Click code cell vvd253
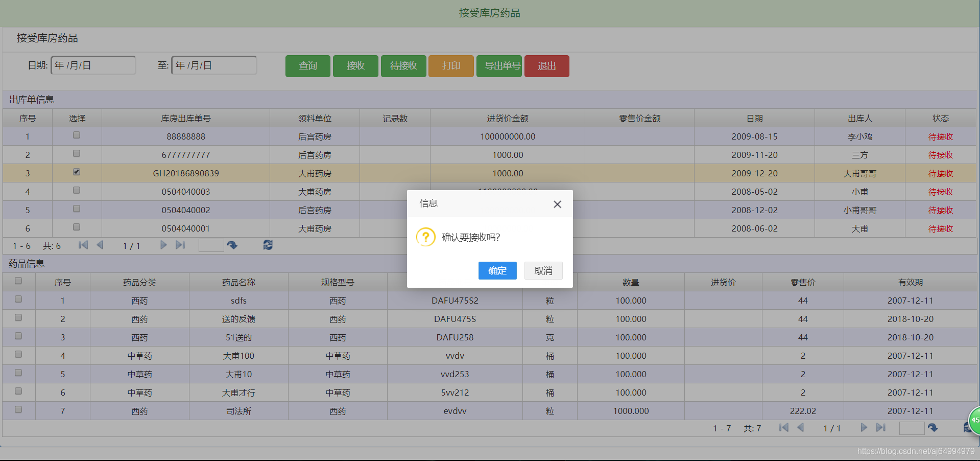This screenshot has height=461, width=980. click(x=455, y=374)
